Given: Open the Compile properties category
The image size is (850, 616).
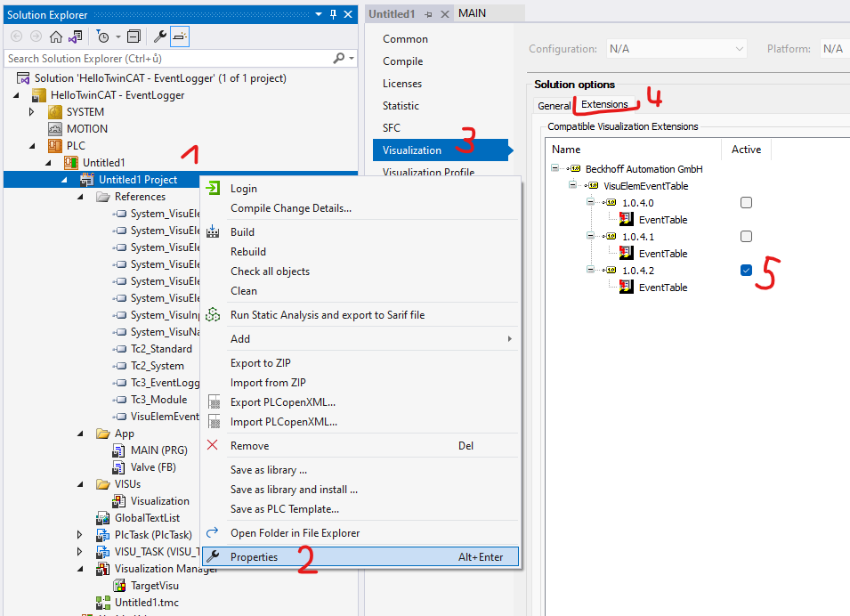Looking at the screenshot, I should 402,61.
